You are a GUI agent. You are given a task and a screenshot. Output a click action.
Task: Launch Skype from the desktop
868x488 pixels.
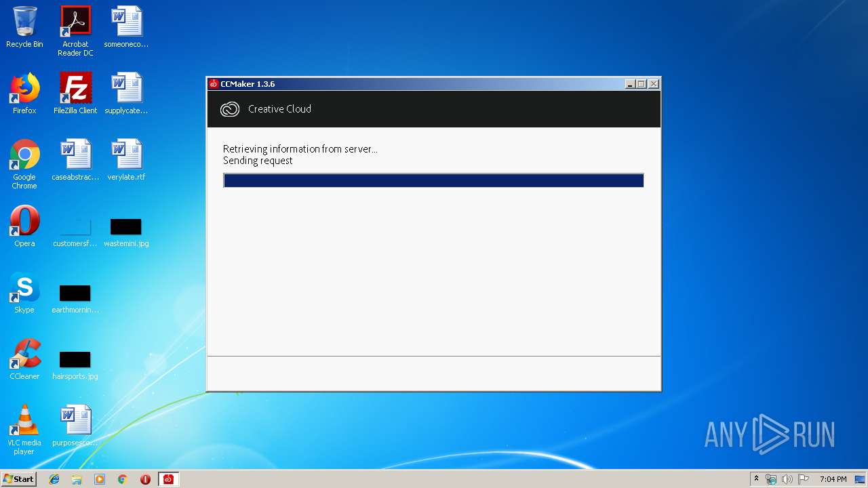tap(24, 293)
